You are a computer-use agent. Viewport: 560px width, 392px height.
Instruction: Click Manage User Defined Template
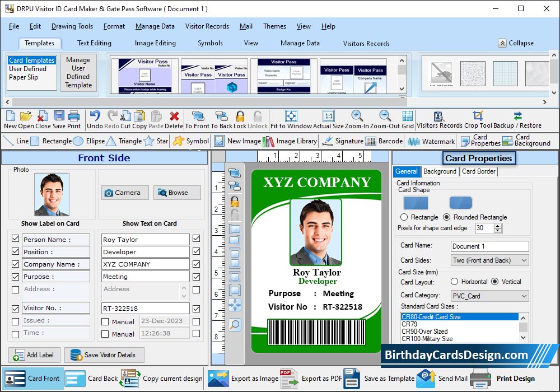(78, 72)
